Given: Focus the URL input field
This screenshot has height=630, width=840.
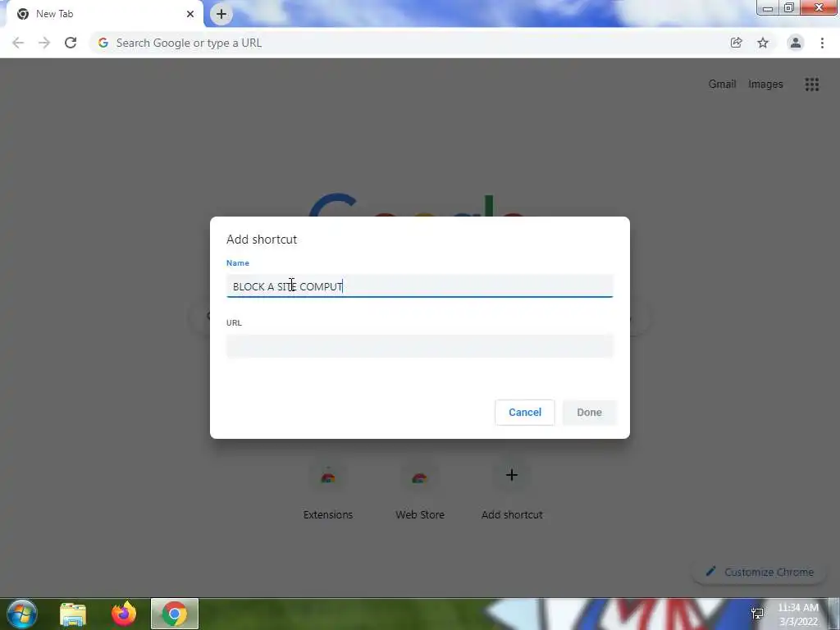Looking at the screenshot, I should (419, 346).
